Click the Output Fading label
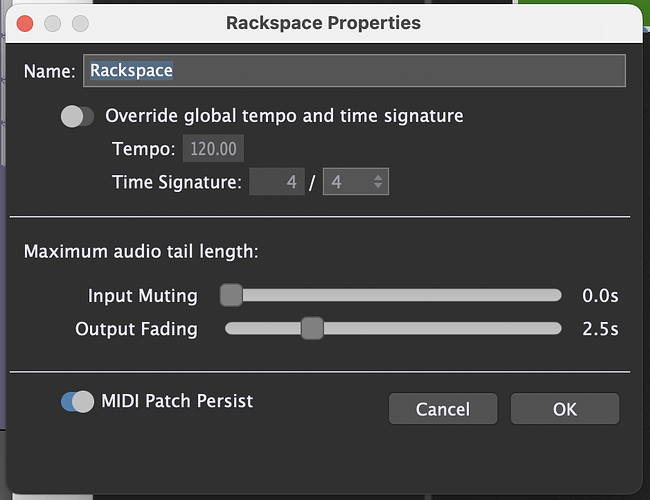 [136, 329]
